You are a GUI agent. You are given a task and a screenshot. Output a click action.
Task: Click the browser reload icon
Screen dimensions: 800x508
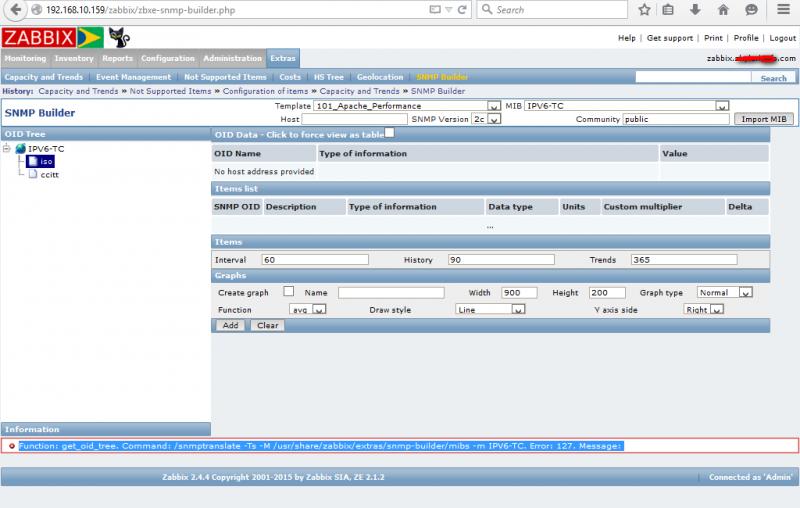coord(462,10)
